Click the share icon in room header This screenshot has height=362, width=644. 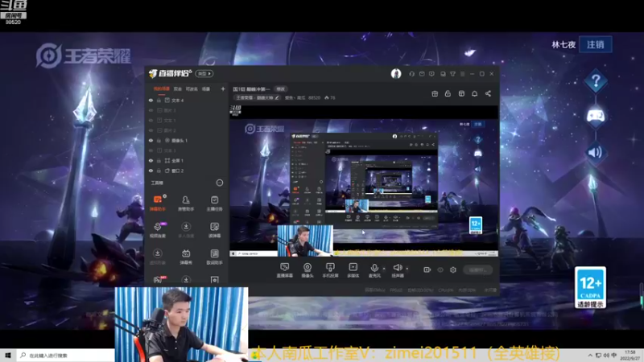(488, 93)
